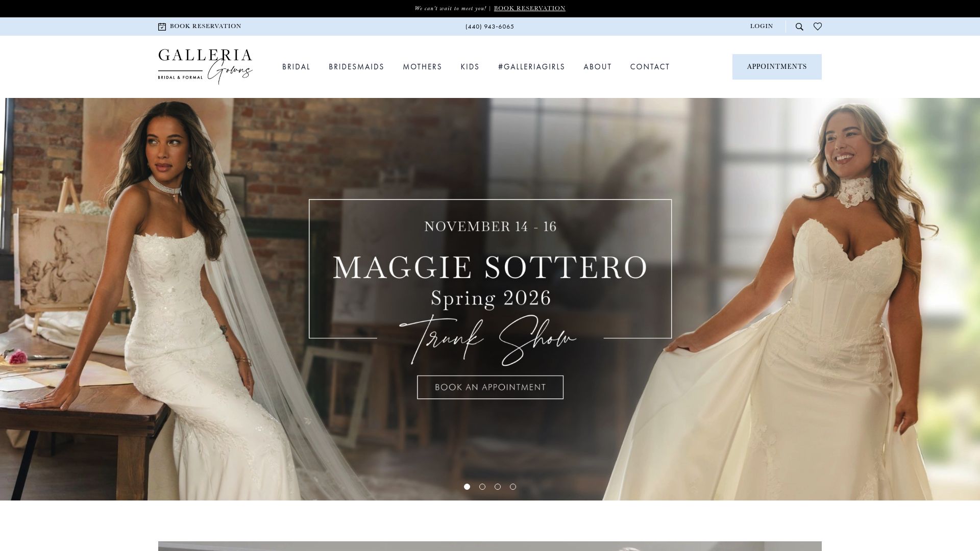Open the ABOUT menu
Image resolution: width=980 pixels, height=551 pixels.
pyautogui.click(x=597, y=67)
